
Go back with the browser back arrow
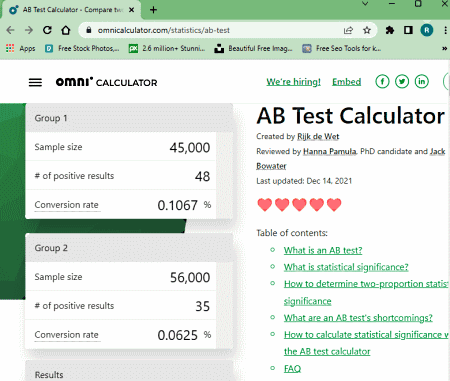[x=10, y=30]
